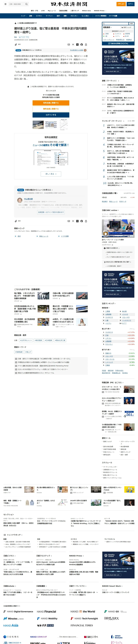Image resolution: width=138 pixels, height=644 pixels.
Task: Play the 日経CNBC online video
Action: click(x=105, y=234)
